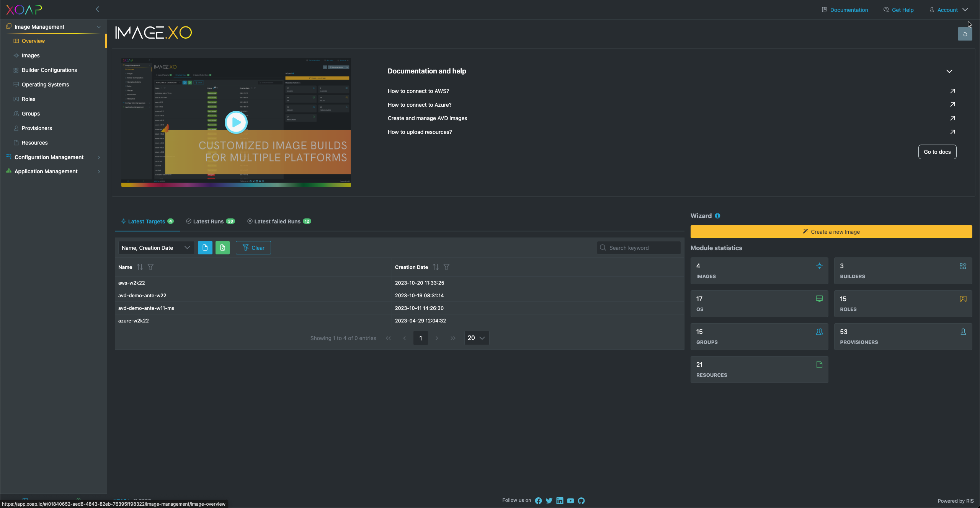Open the Name, Creation Date column dropdown
This screenshot has height=508, width=980.
point(156,248)
